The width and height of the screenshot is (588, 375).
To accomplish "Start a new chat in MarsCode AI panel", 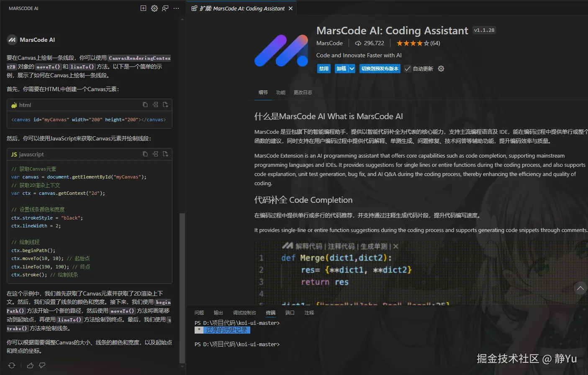I will coord(143,8).
